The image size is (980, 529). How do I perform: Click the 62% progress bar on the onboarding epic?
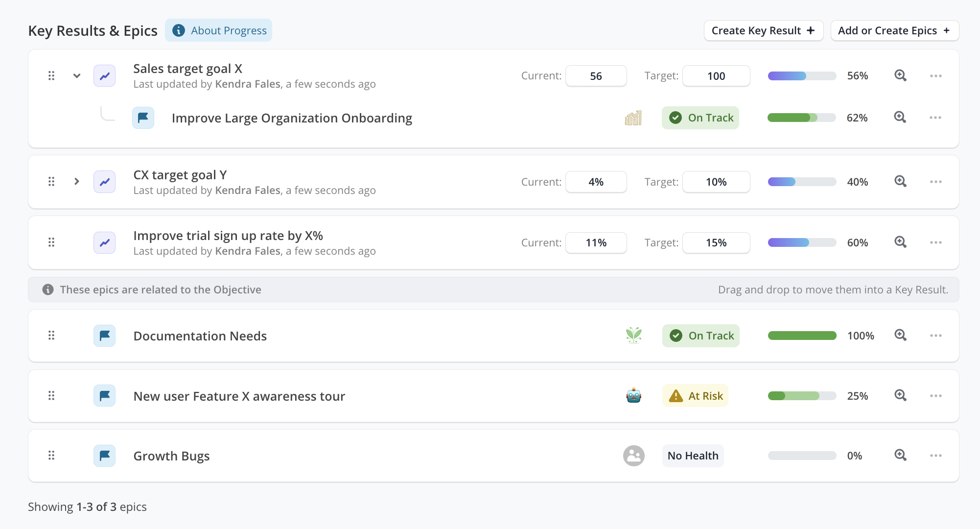[x=801, y=118]
